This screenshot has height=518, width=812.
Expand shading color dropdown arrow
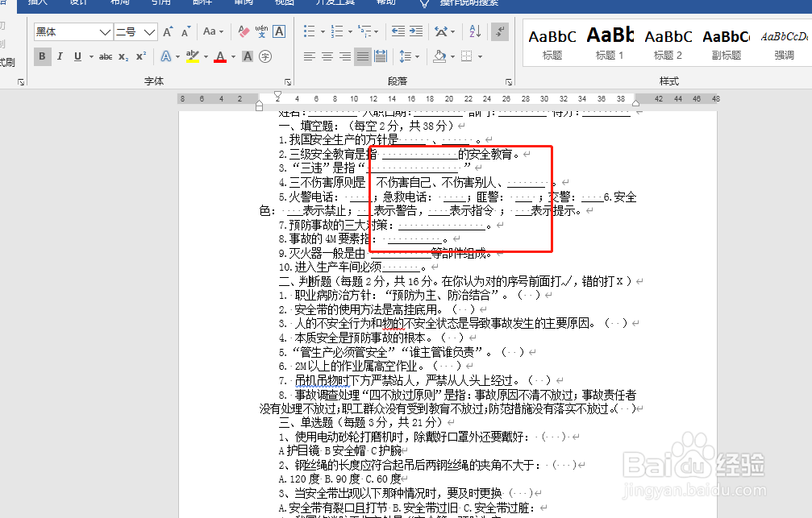[x=453, y=56]
